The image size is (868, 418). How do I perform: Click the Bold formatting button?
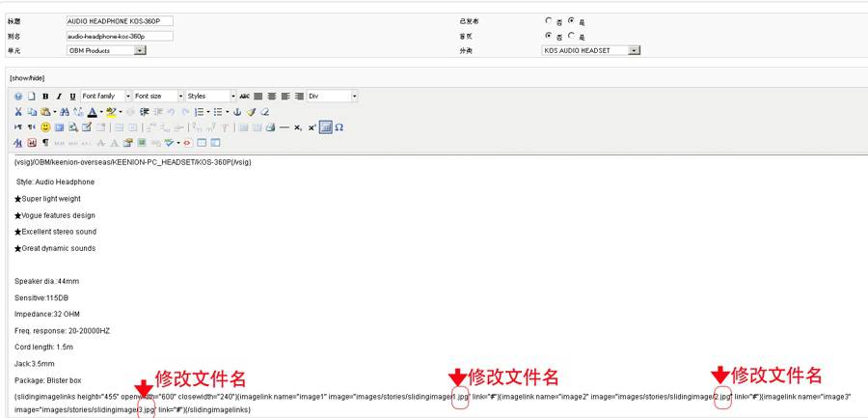pyautogui.click(x=45, y=96)
